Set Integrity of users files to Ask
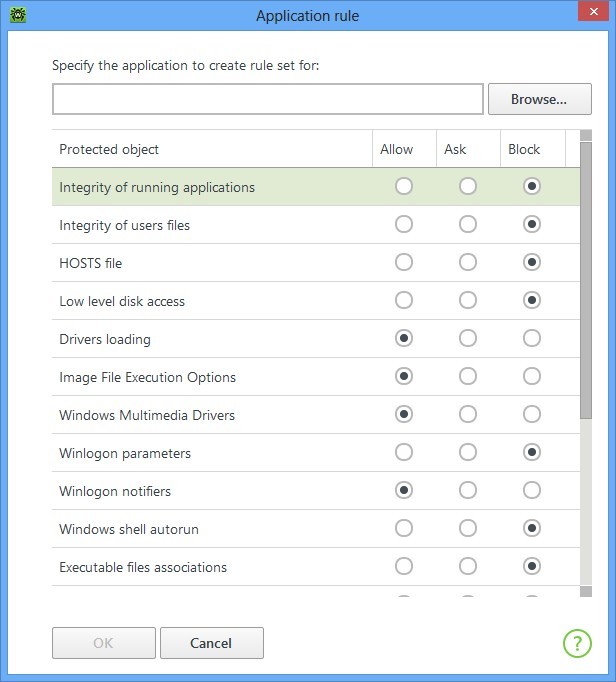The image size is (616, 682). coord(468,225)
